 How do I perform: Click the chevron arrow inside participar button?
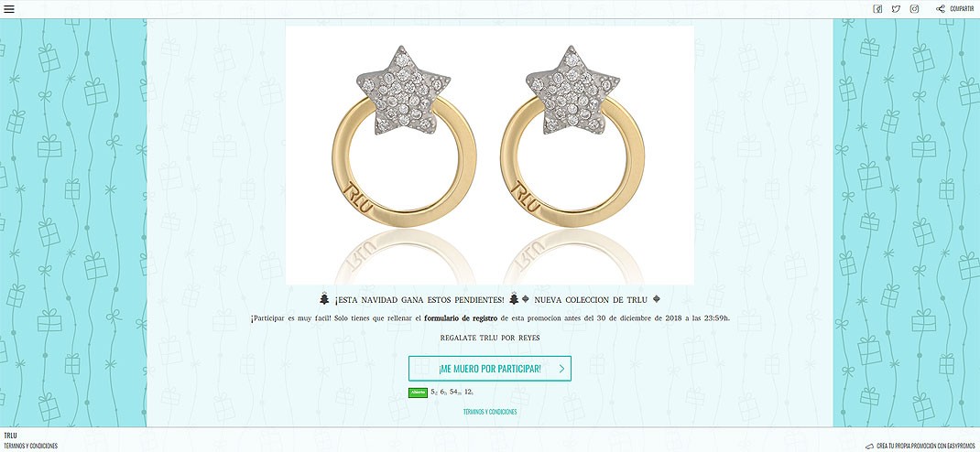pyautogui.click(x=561, y=369)
